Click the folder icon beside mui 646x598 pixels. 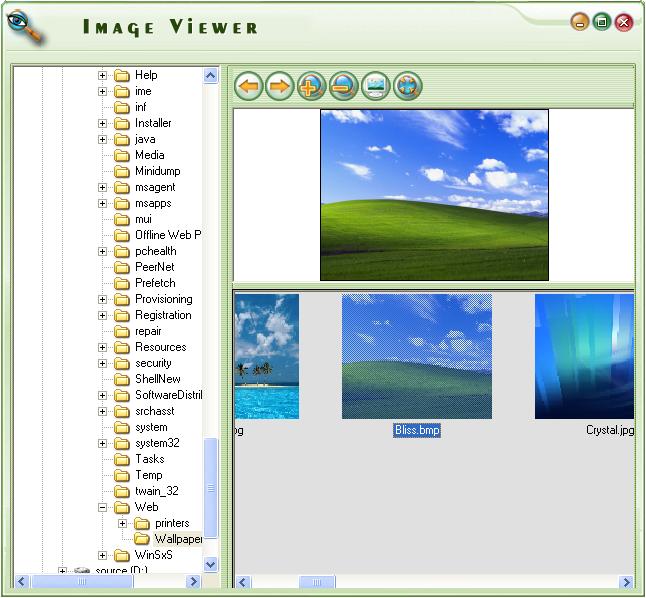[x=122, y=220]
